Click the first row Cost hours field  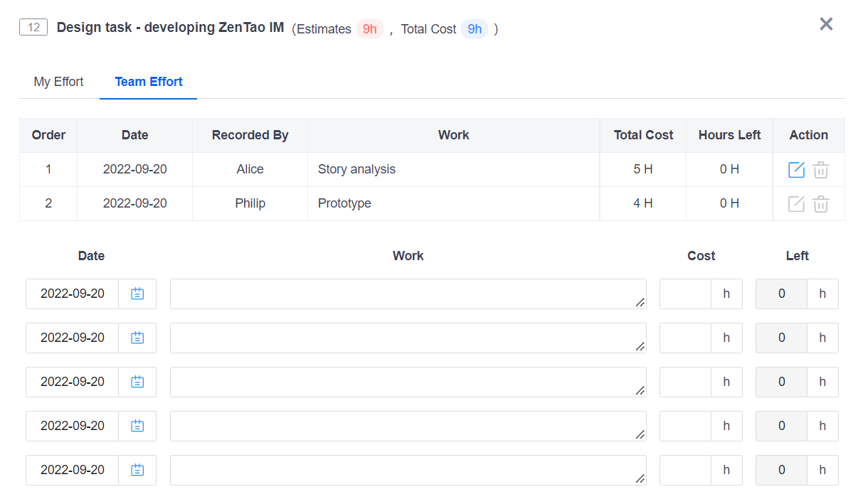(x=685, y=294)
